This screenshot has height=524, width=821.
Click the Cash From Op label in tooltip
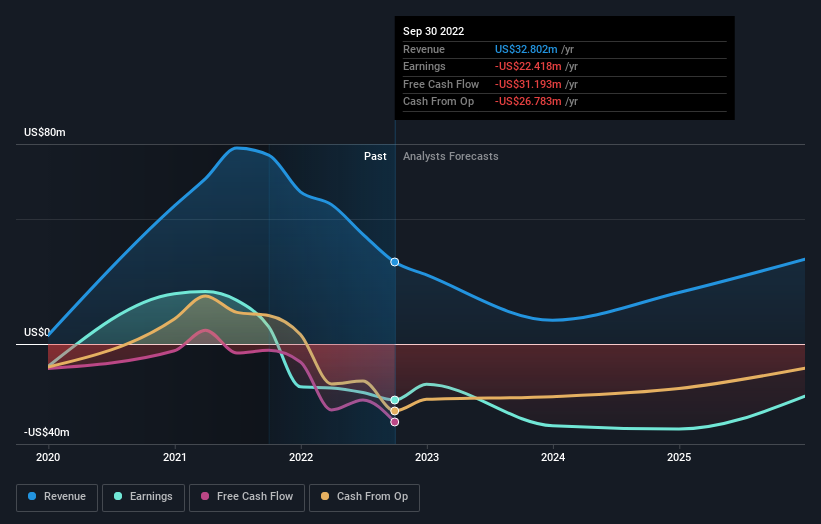(x=438, y=102)
